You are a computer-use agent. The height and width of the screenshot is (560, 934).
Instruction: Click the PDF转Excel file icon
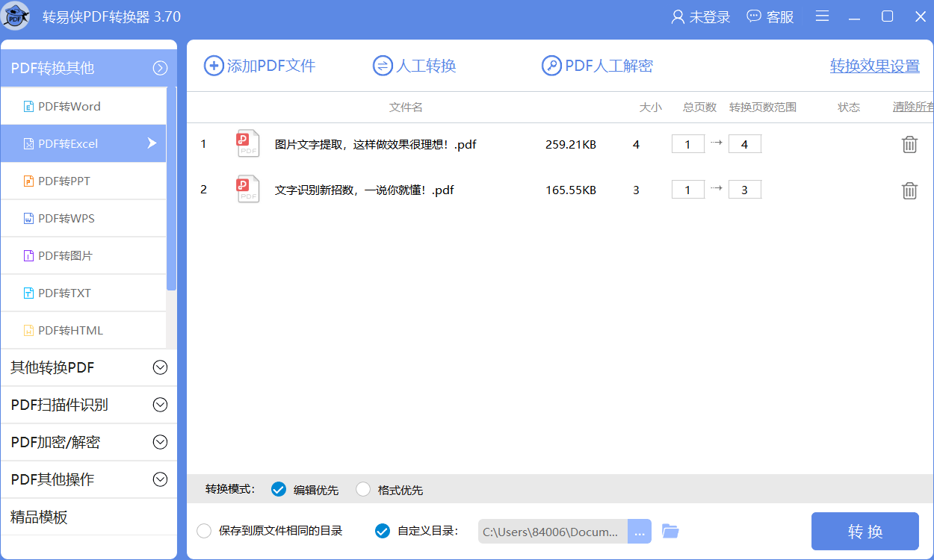tap(29, 144)
